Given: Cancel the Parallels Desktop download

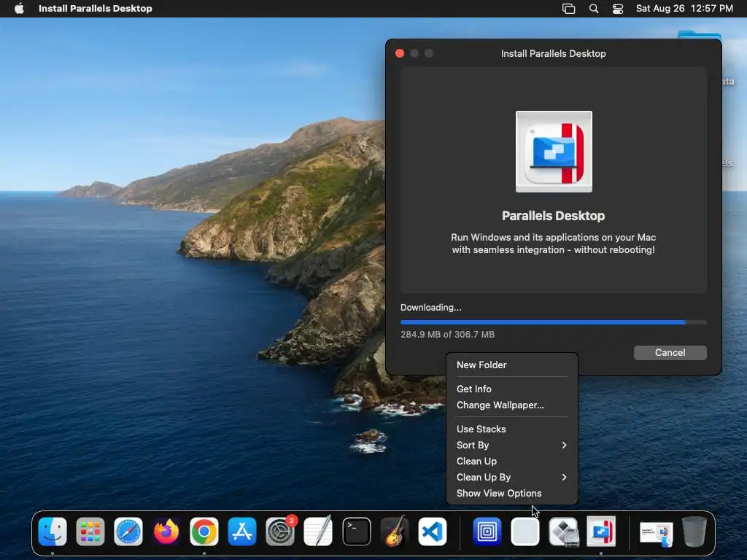Looking at the screenshot, I should pos(670,352).
